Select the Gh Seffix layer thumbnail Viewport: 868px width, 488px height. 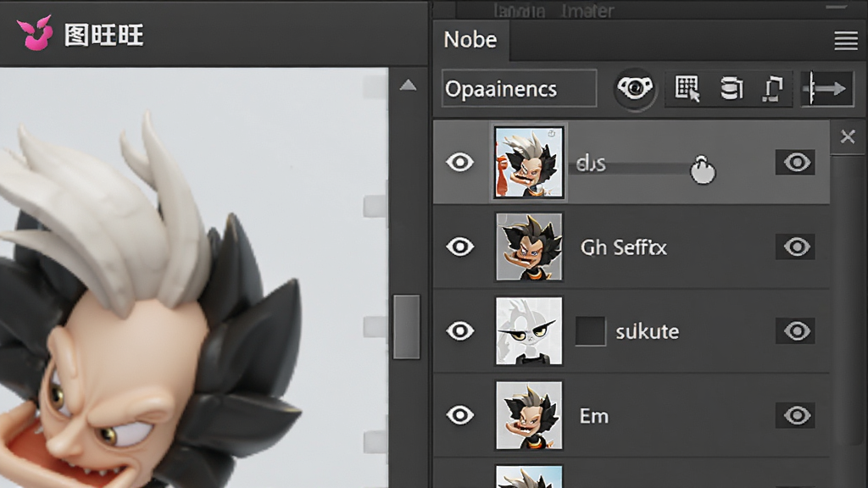(x=529, y=247)
